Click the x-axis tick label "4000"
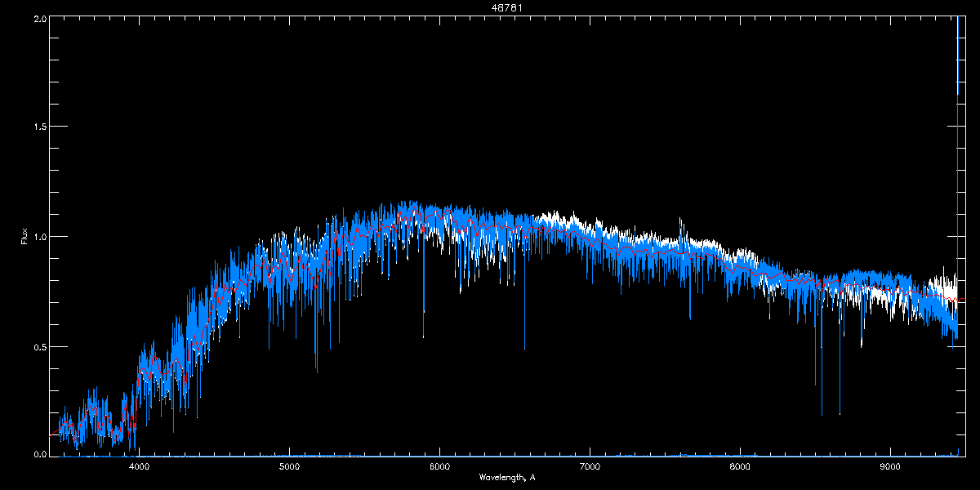 click(139, 467)
